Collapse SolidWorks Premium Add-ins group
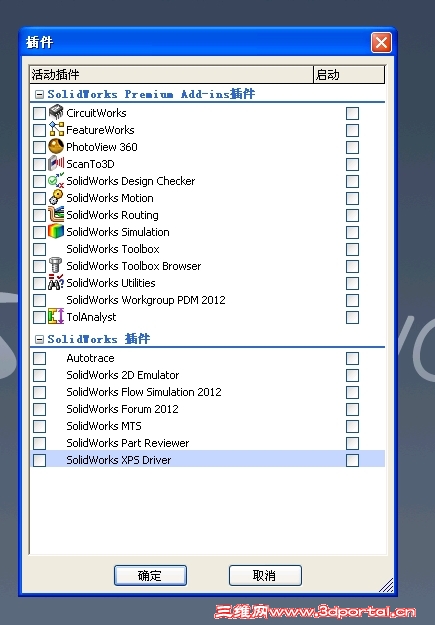 (39, 94)
